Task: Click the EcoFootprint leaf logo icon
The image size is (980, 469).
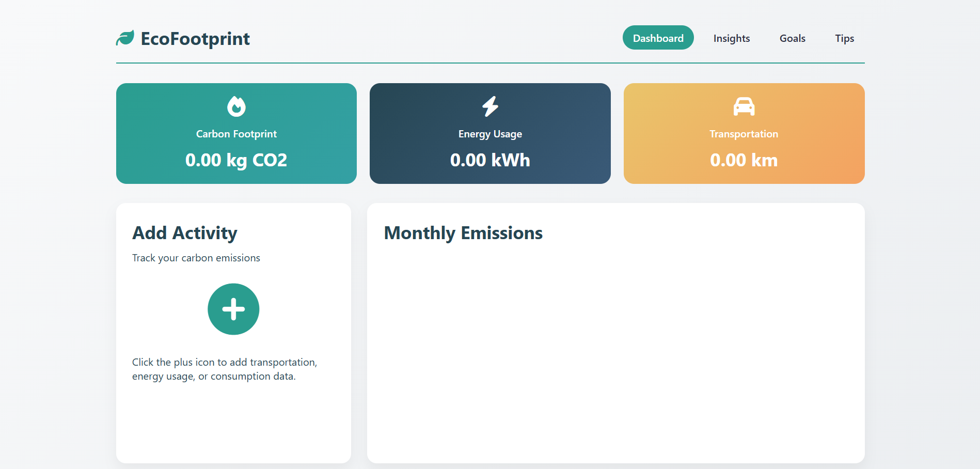Action: pyautogui.click(x=125, y=38)
